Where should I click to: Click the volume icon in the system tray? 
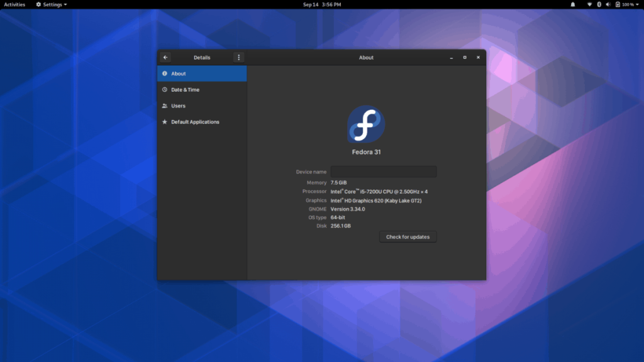(x=608, y=4)
